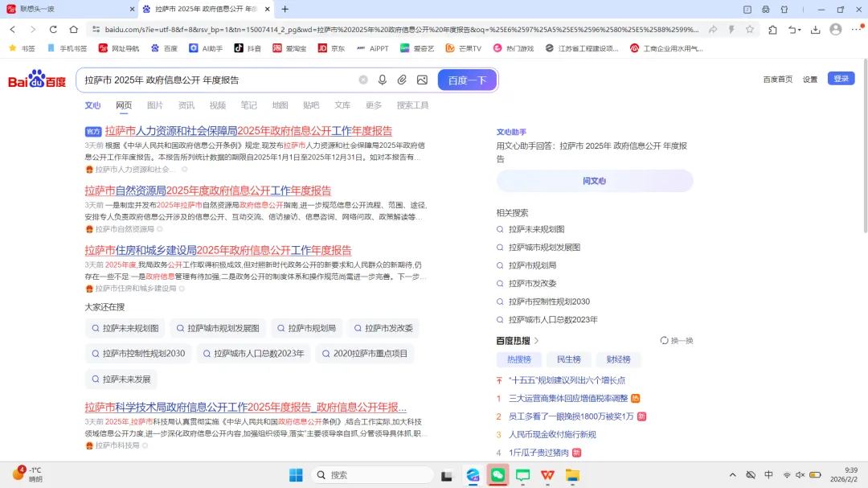Select the 资讯 search tab
Viewport: 868px width, 488px height.
186,105
